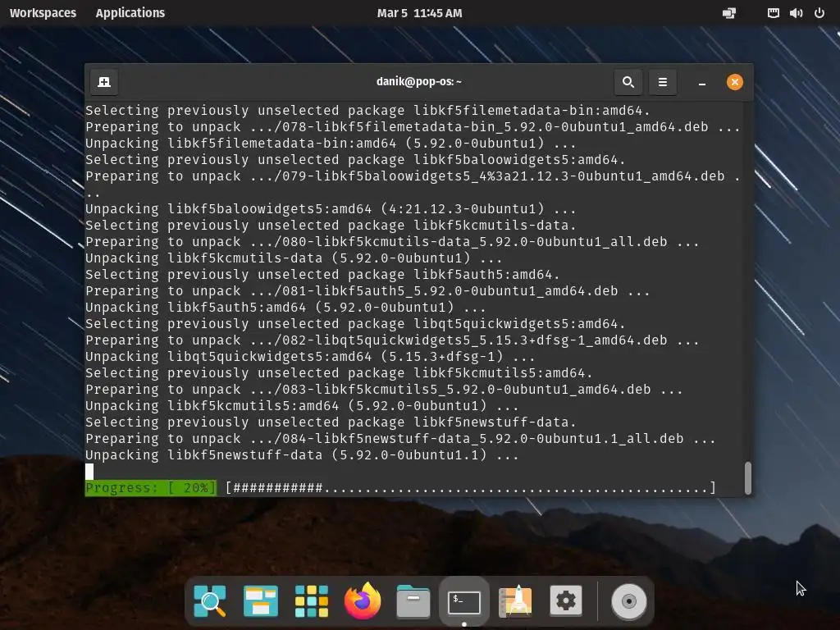Open the terminal search magnifier
The image size is (840, 630).
tap(628, 82)
